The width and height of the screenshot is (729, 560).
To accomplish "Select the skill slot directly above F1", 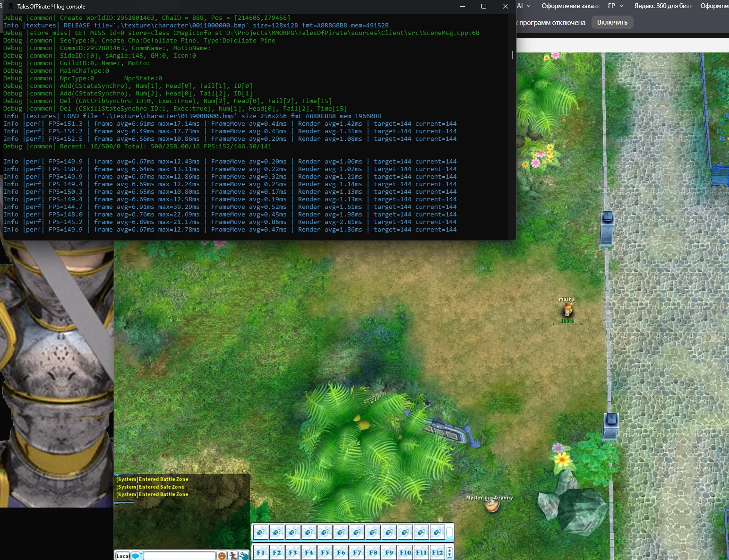I will (x=261, y=532).
